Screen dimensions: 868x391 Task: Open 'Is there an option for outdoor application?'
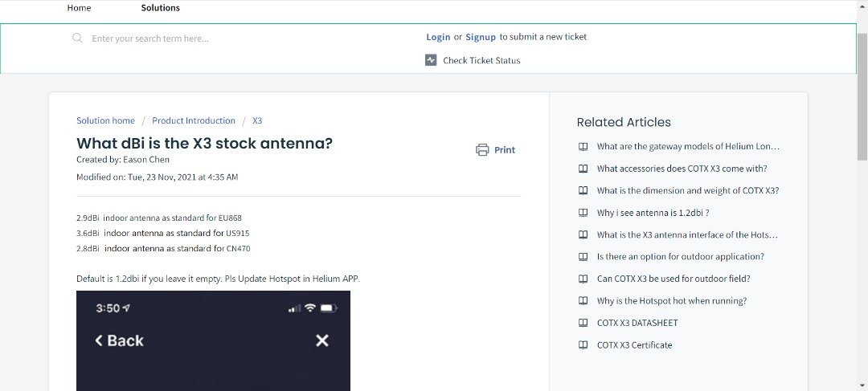click(680, 257)
